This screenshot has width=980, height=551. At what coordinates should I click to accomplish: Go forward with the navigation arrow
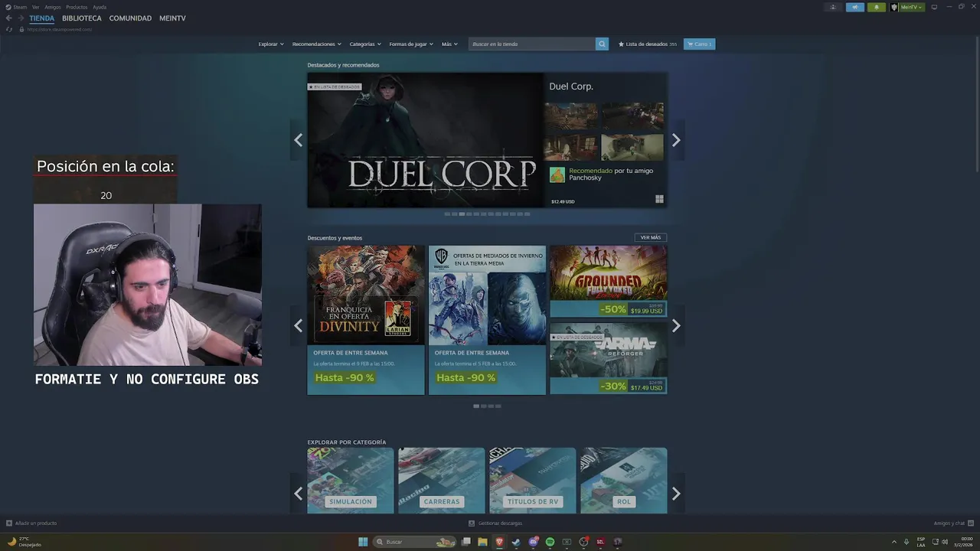21,18
